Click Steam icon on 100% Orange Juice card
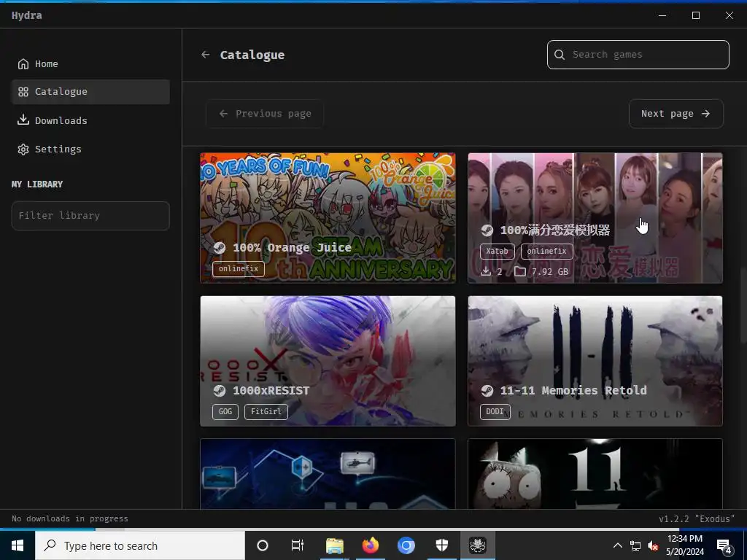 tap(219, 248)
